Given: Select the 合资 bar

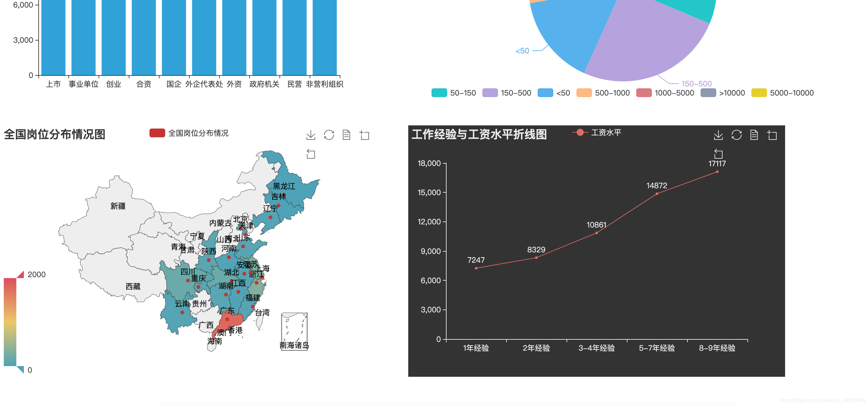Looking at the screenshot, I should [144, 37].
